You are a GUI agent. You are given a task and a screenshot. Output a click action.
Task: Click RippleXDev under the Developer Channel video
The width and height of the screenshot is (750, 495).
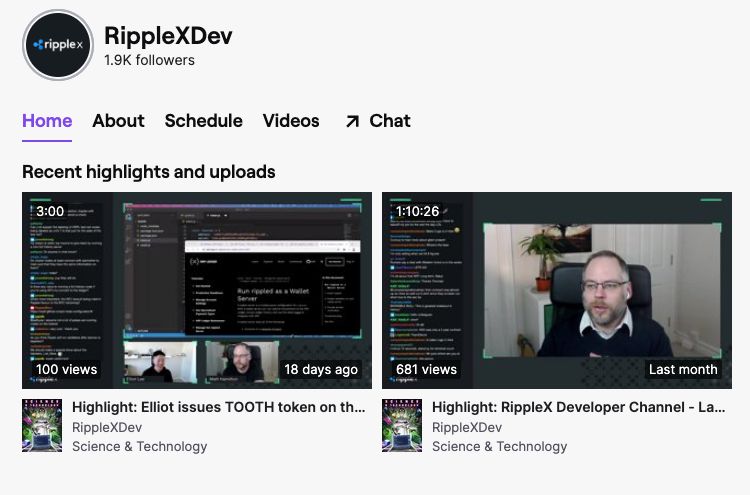467,427
